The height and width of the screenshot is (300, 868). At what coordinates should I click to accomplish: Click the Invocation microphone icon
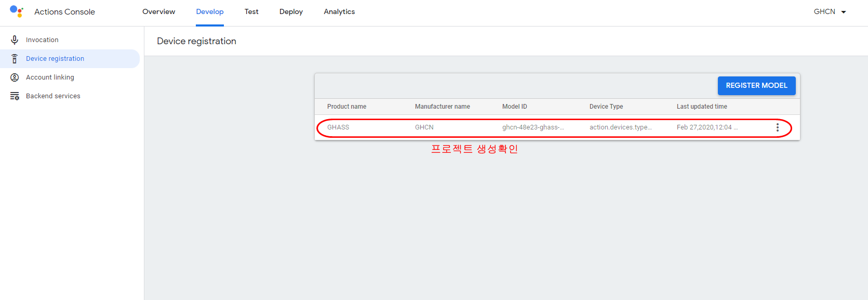coord(15,40)
